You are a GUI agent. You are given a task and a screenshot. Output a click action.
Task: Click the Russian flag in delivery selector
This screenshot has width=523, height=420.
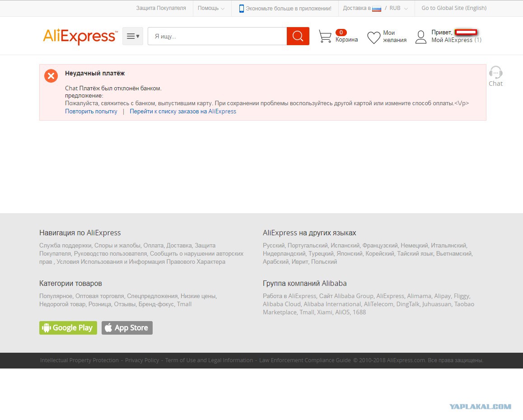pos(377,9)
